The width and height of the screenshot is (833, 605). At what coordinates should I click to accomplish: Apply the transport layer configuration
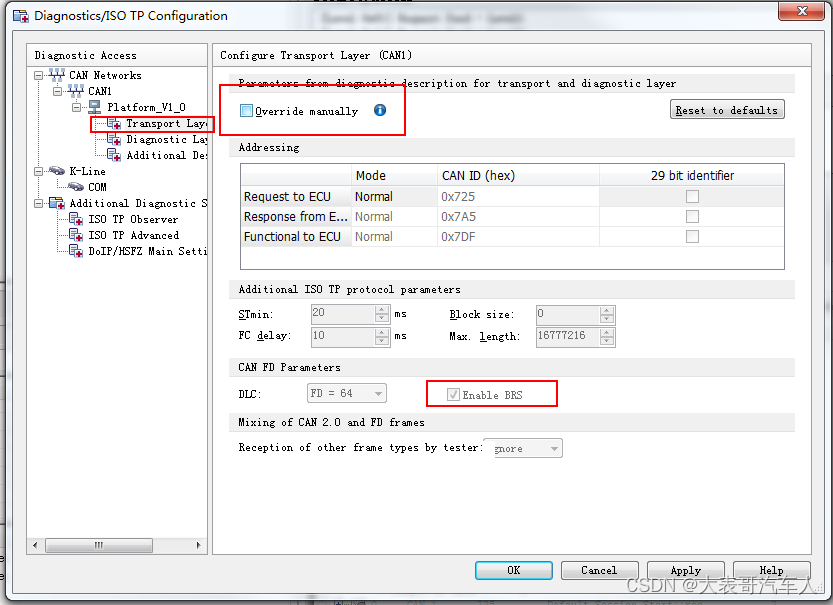click(685, 570)
